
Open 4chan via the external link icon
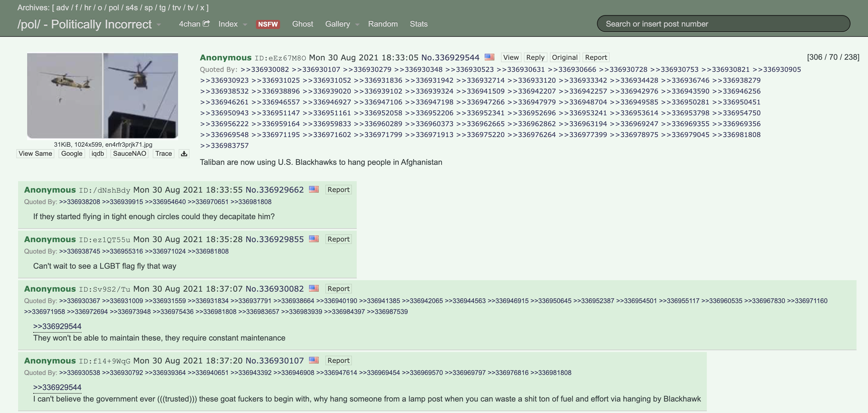[x=206, y=23]
